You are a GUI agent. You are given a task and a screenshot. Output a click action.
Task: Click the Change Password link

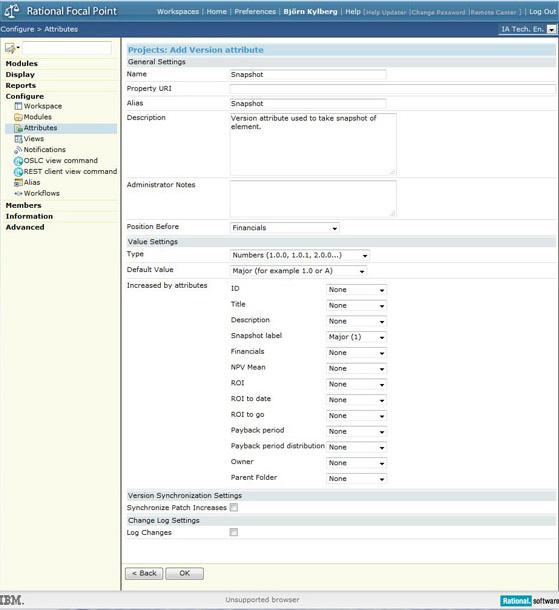pos(438,12)
